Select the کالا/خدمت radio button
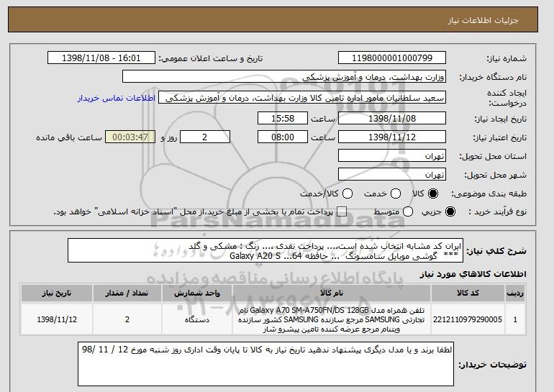Image resolution: width=554 pixels, height=392 pixels. click(x=348, y=193)
